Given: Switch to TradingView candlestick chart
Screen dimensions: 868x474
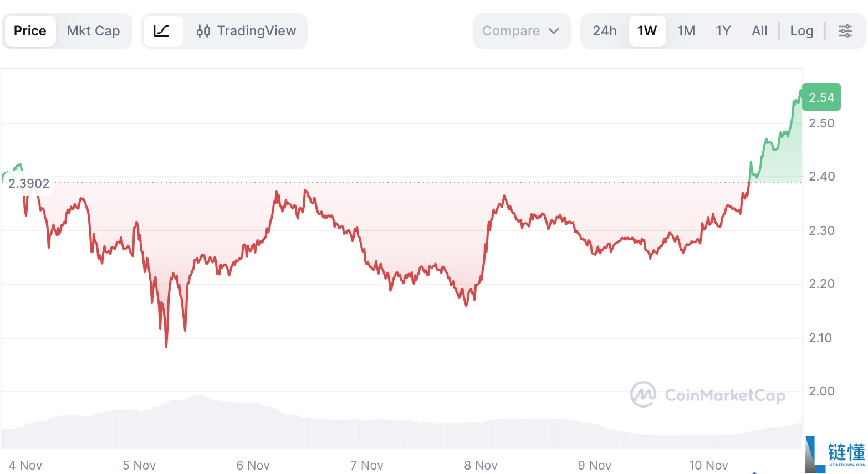Looking at the screenshot, I should 246,31.
